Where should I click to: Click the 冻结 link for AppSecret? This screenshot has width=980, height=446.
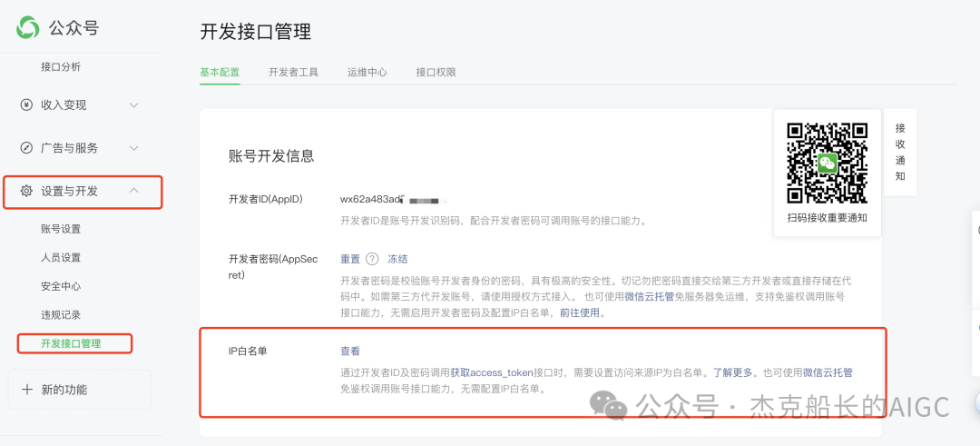point(397,259)
